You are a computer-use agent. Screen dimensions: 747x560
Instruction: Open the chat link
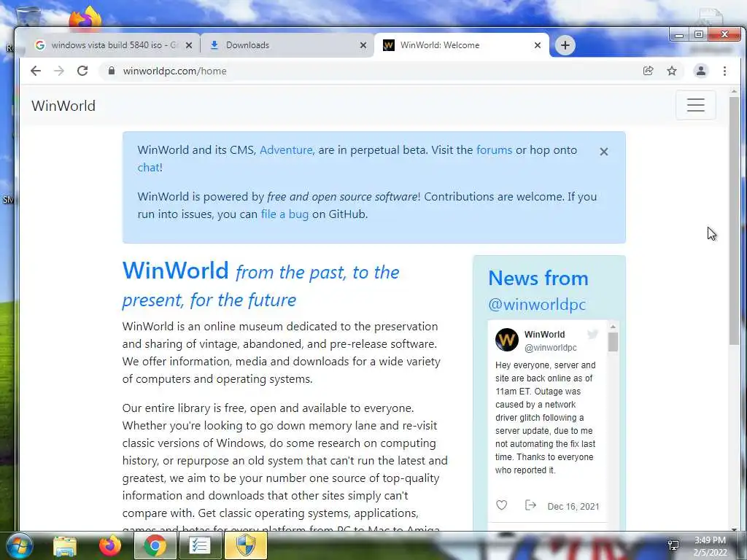coord(148,168)
